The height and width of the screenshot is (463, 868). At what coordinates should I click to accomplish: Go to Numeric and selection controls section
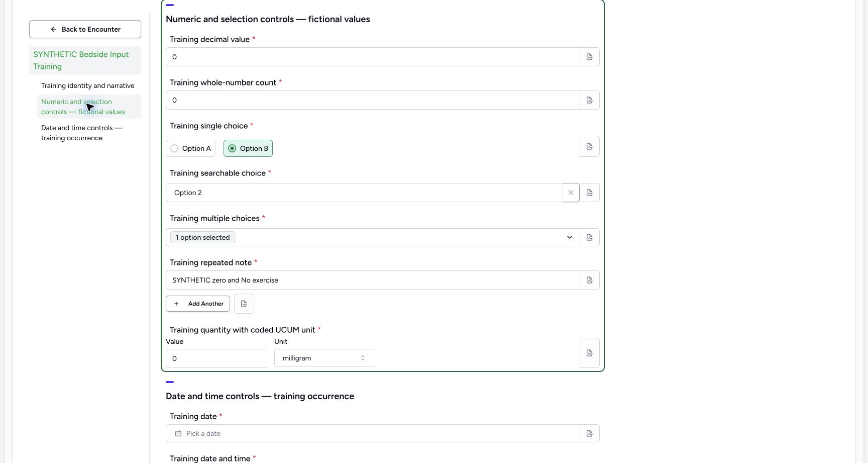point(89,107)
